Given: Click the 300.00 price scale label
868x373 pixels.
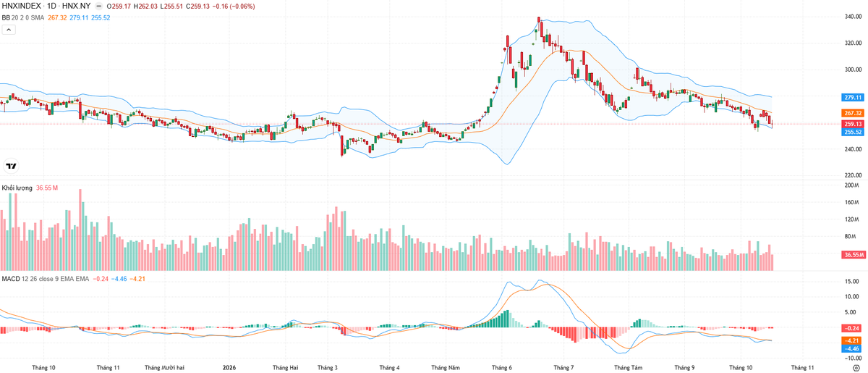Looking at the screenshot, I should coord(853,70).
